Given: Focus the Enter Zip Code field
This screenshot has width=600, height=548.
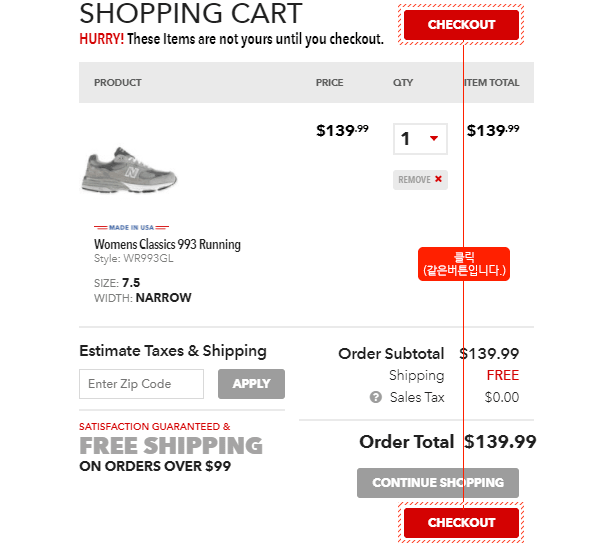Looking at the screenshot, I should point(141,384).
